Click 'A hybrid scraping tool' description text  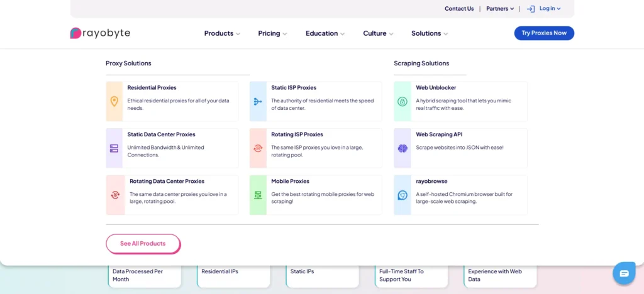click(464, 104)
